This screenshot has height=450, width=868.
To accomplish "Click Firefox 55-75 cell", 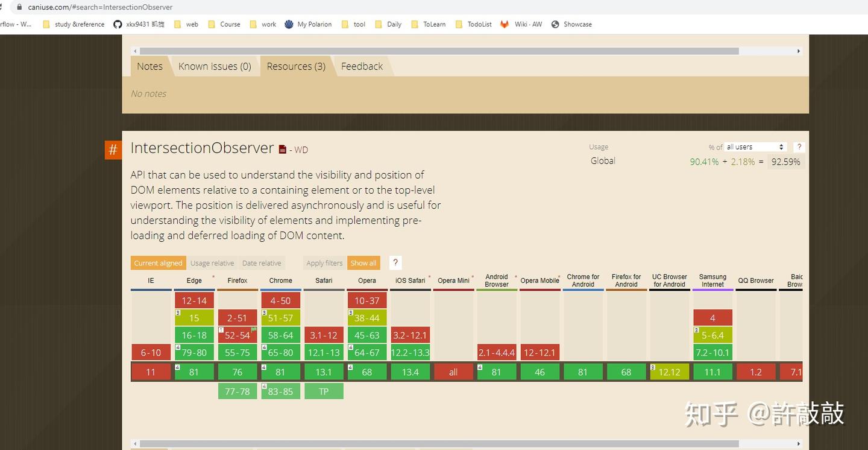I will (237, 352).
